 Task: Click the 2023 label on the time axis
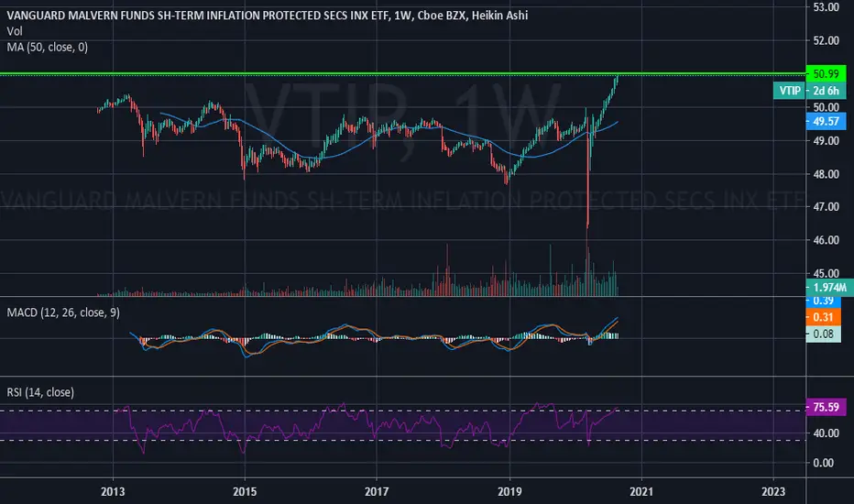pyautogui.click(x=773, y=491)
